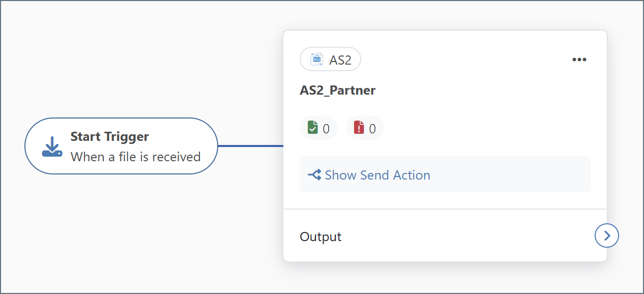Open the three-dot options menu
The height and width of the screenshot is (294, 644).
(x=579, y=60)
